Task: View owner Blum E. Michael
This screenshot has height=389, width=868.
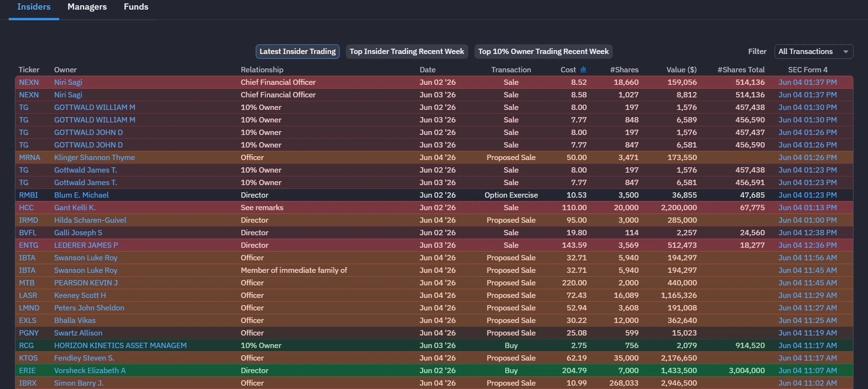Action: pyautogui.click(x=81, y=195)
